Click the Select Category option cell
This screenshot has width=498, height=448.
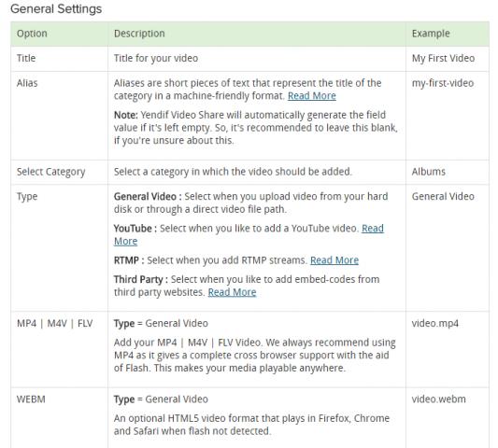point(59,172)
